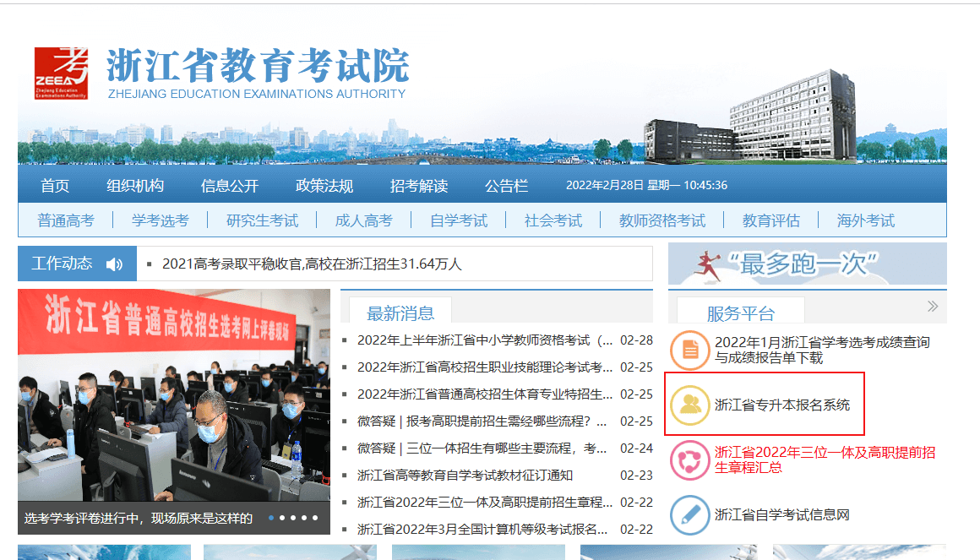Click the yellow people icon for 专升本报名系统
This screenshot has height=560, width=980.
[x=689, y=405]
